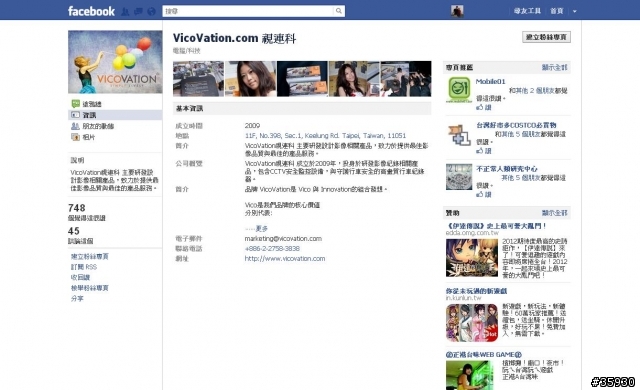Click the Keelung Rd. Taipei address link

(325, 135)
